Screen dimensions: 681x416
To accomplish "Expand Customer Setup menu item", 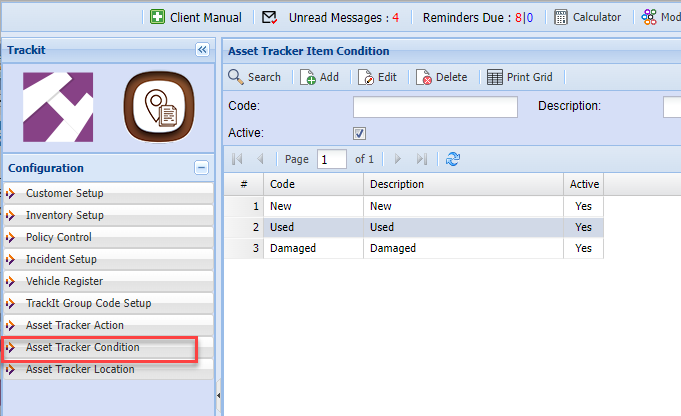I will [x=64, y=193].
